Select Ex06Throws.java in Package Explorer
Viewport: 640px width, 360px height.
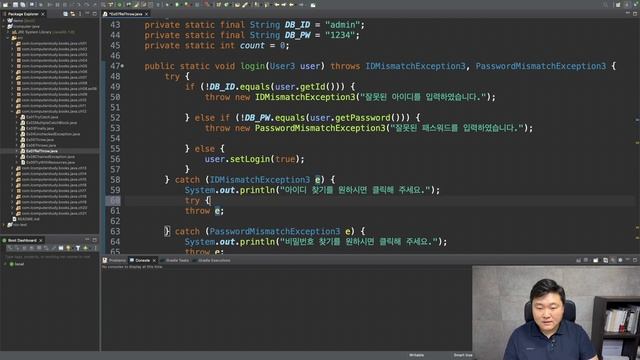40,146
